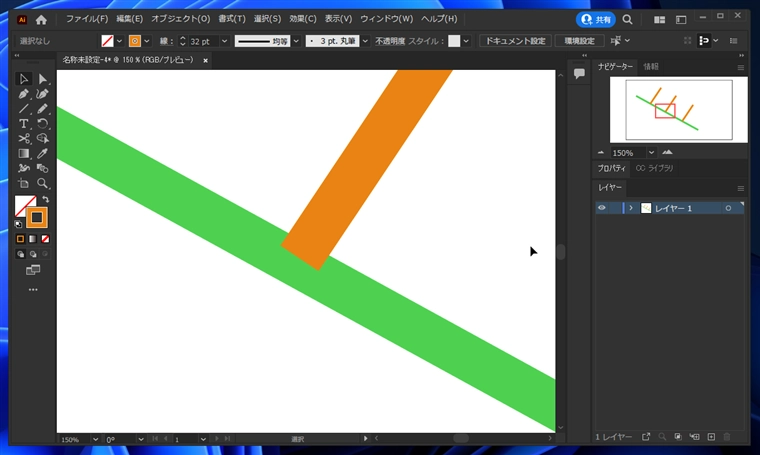
Task: Click Make/Release Clipping Mask icon
Action: (678, 437)
